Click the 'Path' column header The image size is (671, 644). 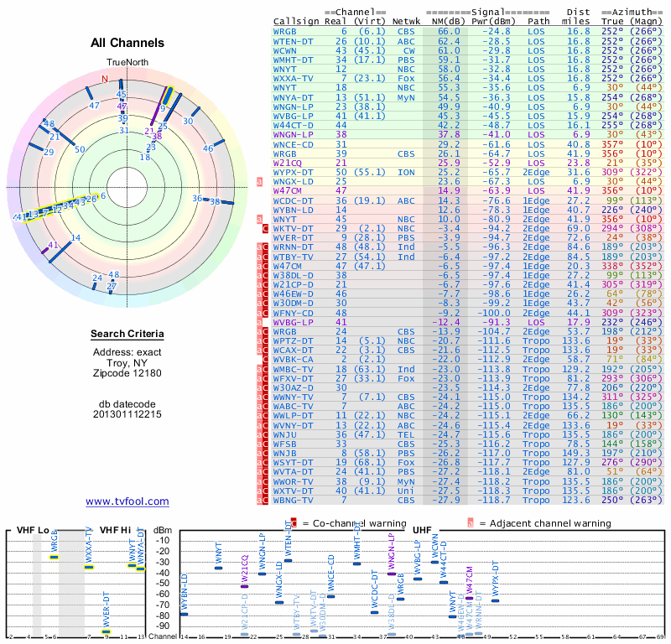(x=538, y=22)
